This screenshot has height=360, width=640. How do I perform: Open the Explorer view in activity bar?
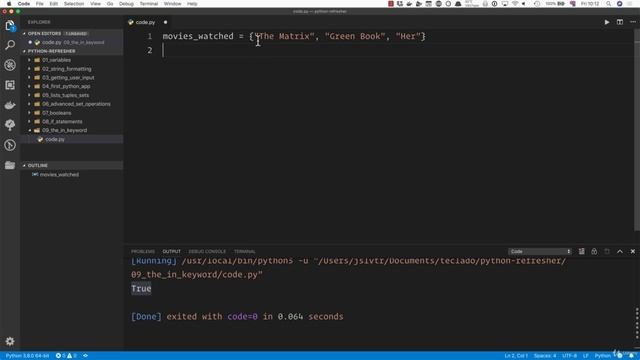[x=10, y=26]
